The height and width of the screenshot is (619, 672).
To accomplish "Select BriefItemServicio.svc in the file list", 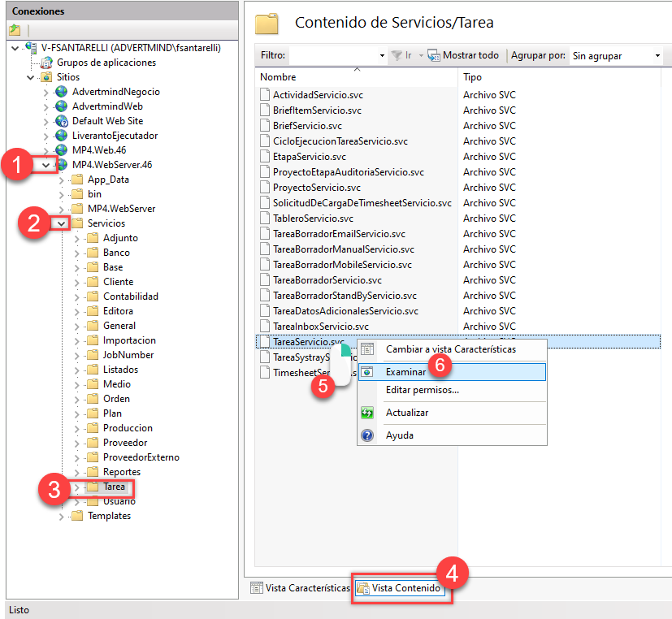I will 317,110.
